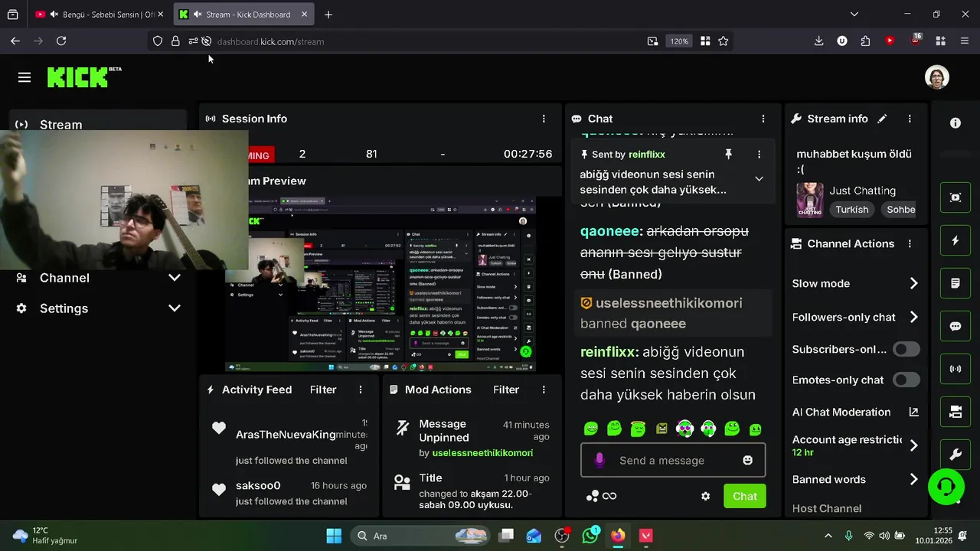Open browser tab list dropdown
980x551 pixels.
point(854,14)
